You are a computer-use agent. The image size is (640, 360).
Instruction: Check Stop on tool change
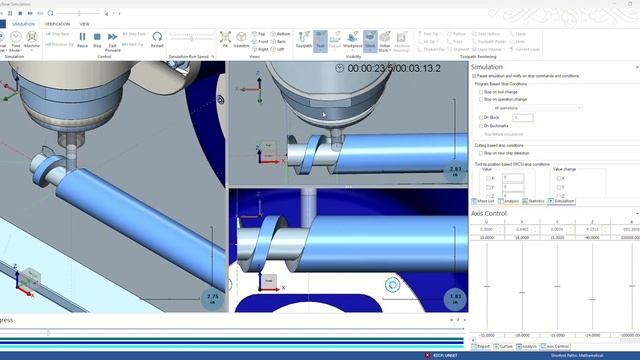pyautogui.click(x=481, y=92)
